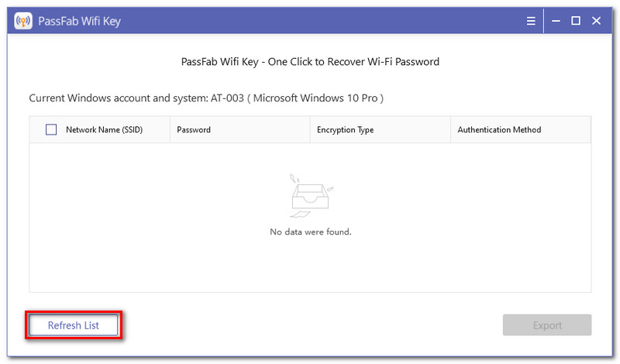Click the "PassFab Wifi Key" title bar text
620x364 pixels.
point(79,21)
